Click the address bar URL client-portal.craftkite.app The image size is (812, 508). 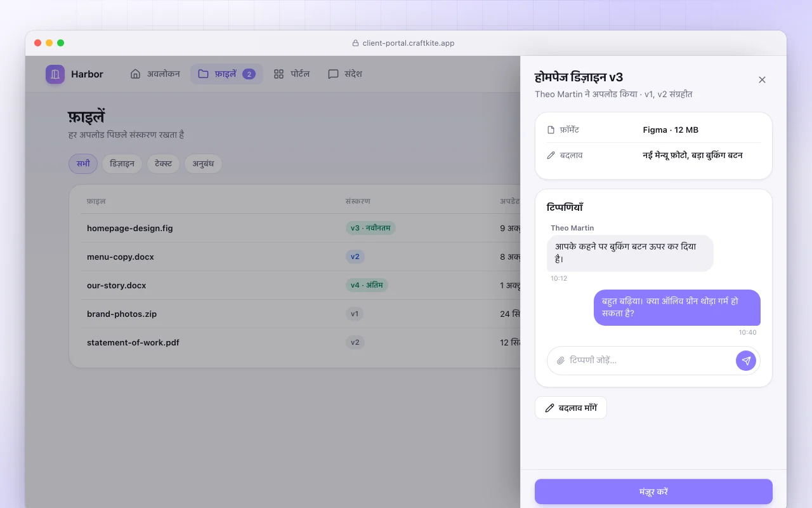(409, 43)
